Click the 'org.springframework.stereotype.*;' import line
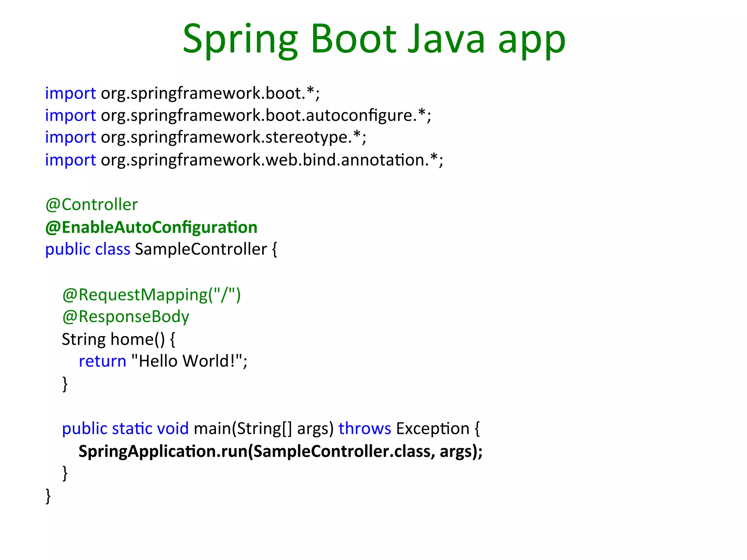 click(206, 138)
